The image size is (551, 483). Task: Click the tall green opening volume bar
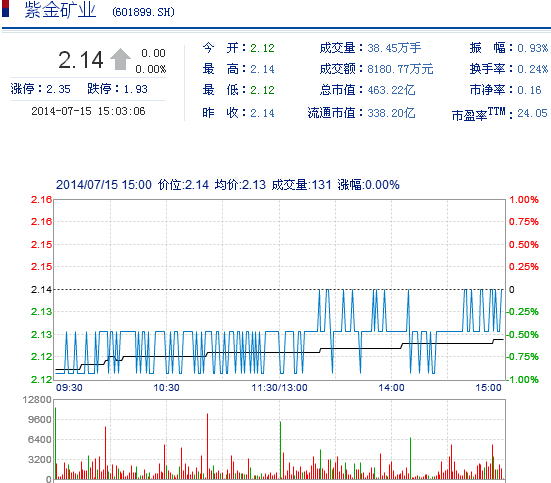click(x=56, y=443)
